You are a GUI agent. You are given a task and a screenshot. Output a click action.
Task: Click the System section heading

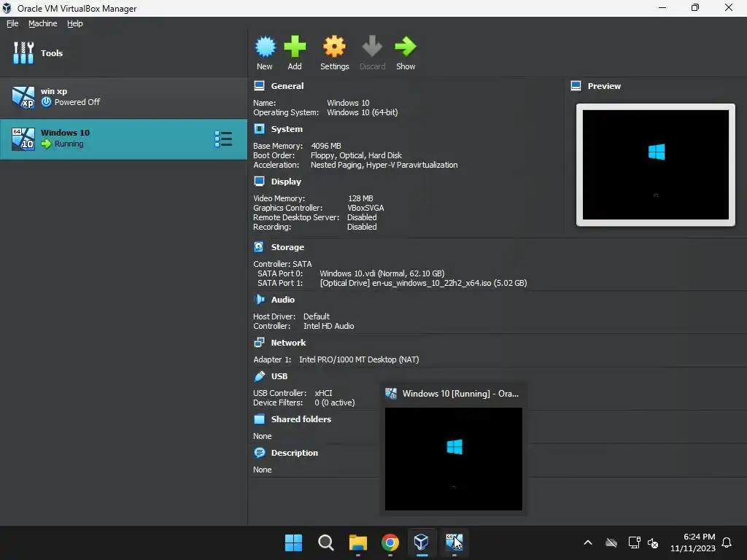point(287,129)
